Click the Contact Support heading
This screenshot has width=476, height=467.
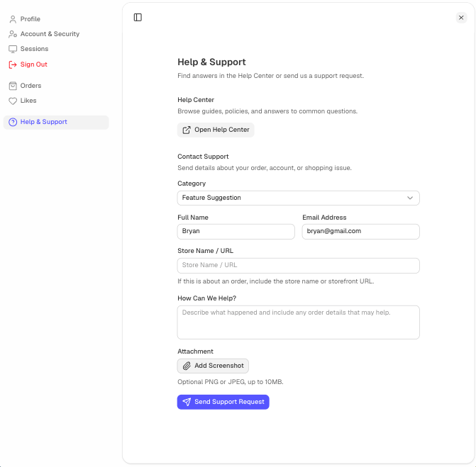coord(203,157)
